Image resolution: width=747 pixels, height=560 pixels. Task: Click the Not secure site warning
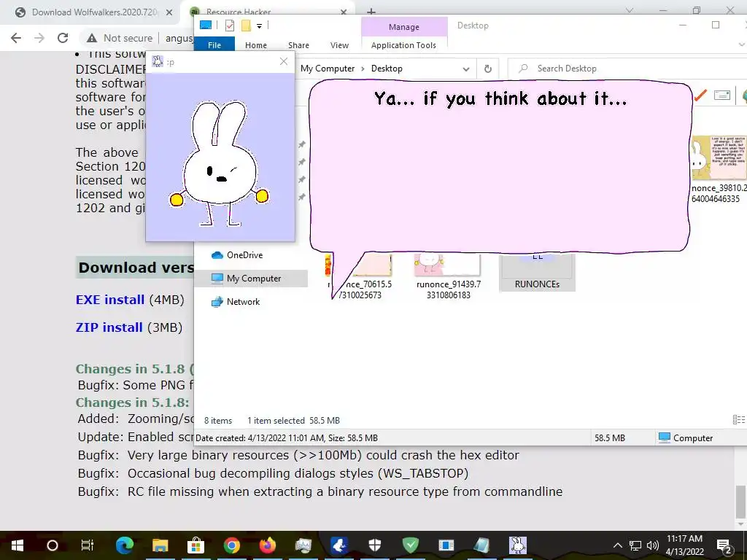click(x=120, y=38)
